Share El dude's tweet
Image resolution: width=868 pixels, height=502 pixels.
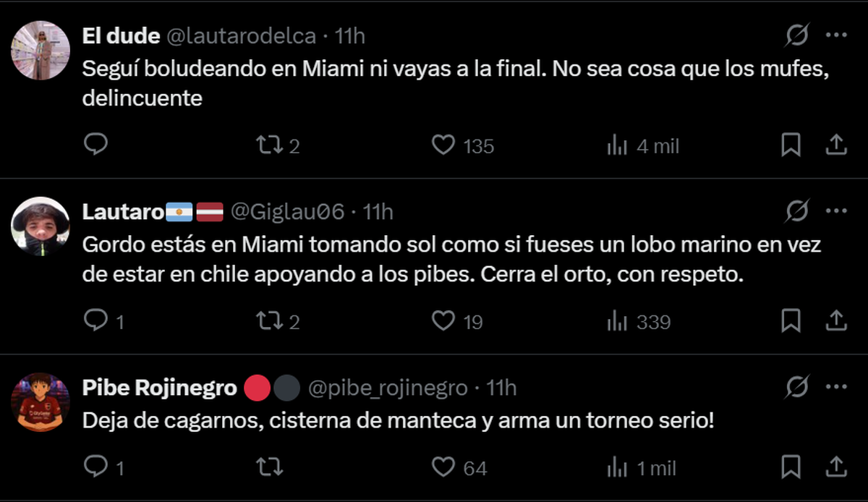(836, 145)
